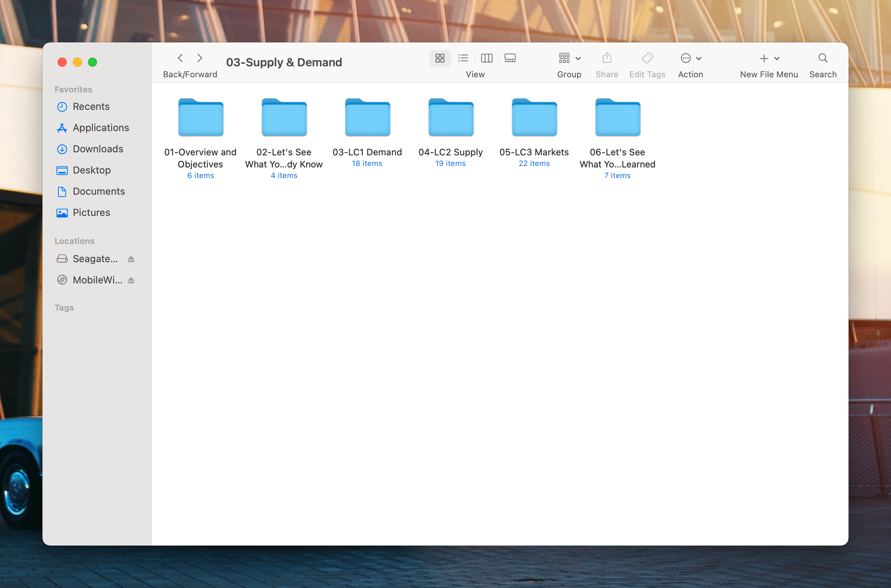Image resolution: width=891 pixels, height=588 pixels.
Task: Switch to list view
Action: [x=463, y=58]
